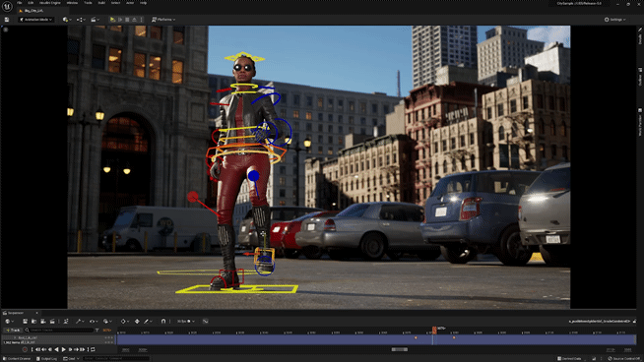Viewport: 644px width, 362px height.
Task: Click the frame skip button next to Play
Action: coord(120,20)
